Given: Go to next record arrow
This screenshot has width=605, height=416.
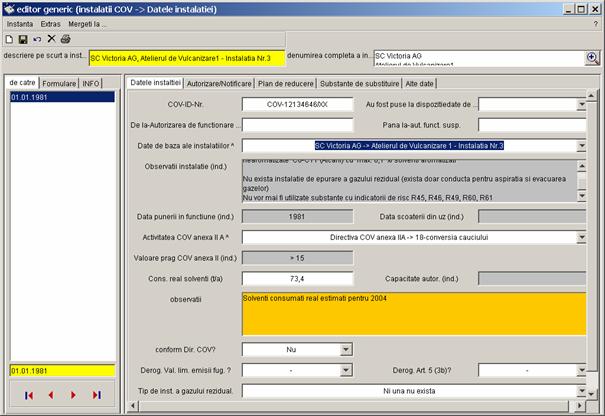Looking at the screenshot, I should (x=73, y=395).
